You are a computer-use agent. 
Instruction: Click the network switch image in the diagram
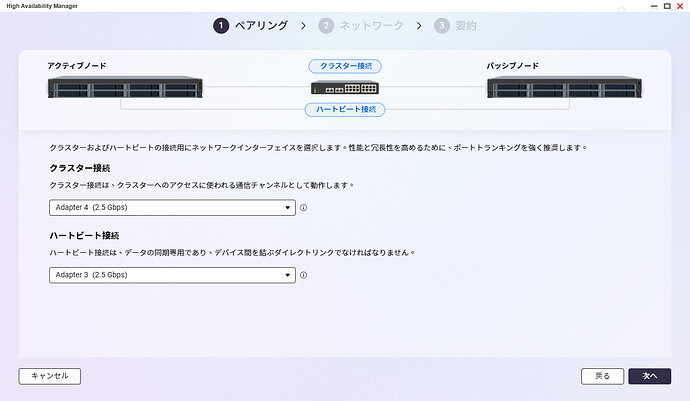344,89
